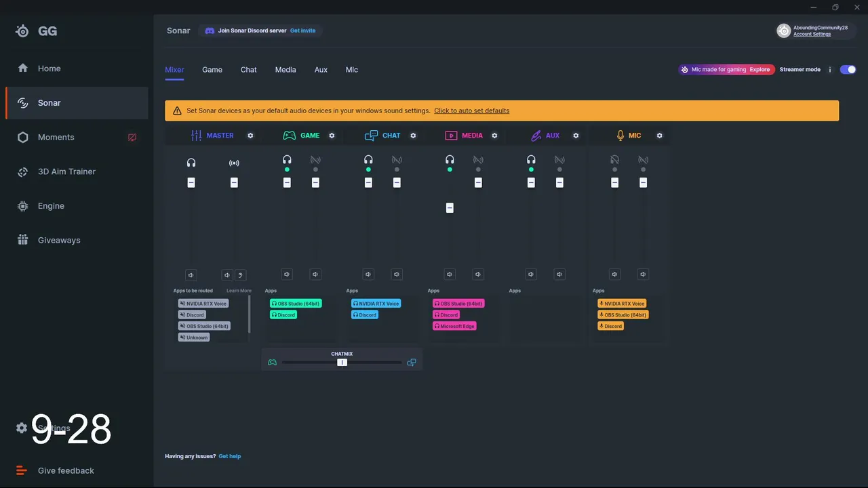Open Moments in the sidebar
Viewport: 868px width, 488px height.
(x=77, y=137)
